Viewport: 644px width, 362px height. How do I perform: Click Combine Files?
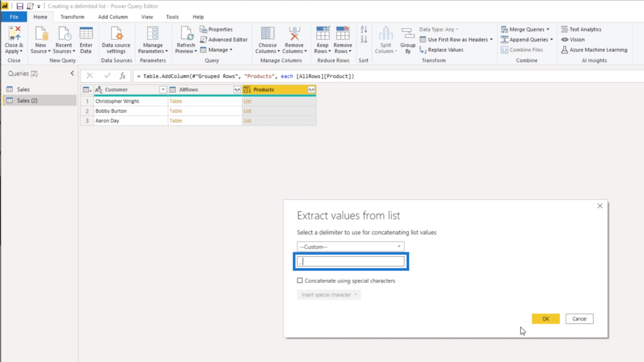(x=522, y=50)
